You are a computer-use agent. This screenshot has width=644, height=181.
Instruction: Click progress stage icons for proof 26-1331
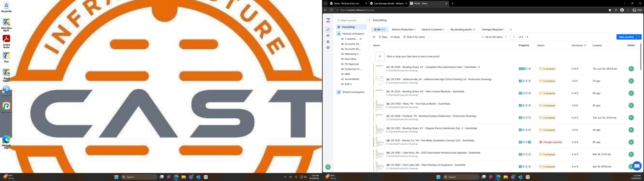[x=525, y=142]
